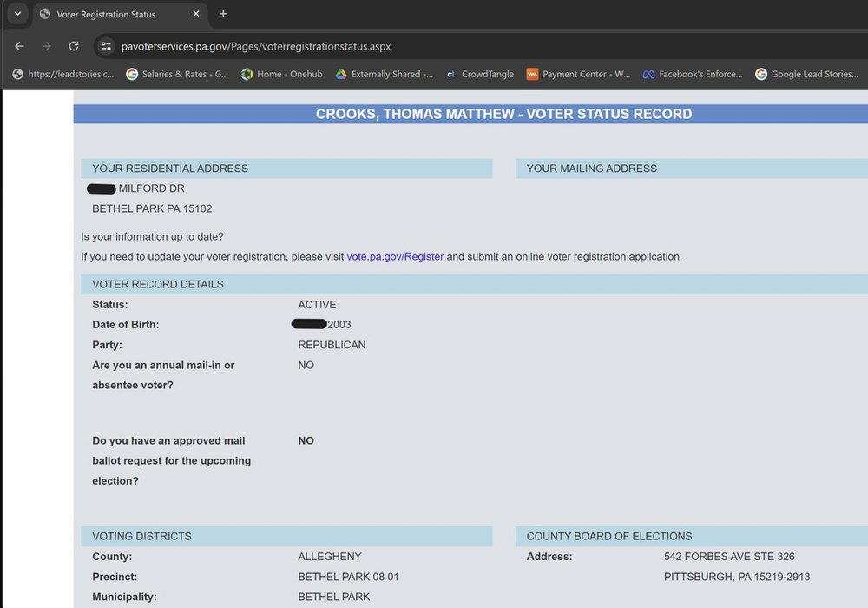Click the forward navigation arrow
Viewport: 868px width, 608px height.
click(46, 46)
